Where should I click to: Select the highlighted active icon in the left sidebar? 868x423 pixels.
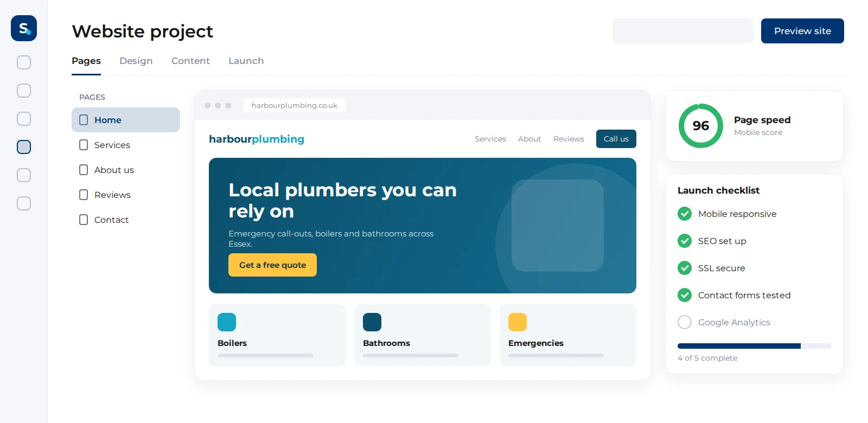(x=24, y=147)
